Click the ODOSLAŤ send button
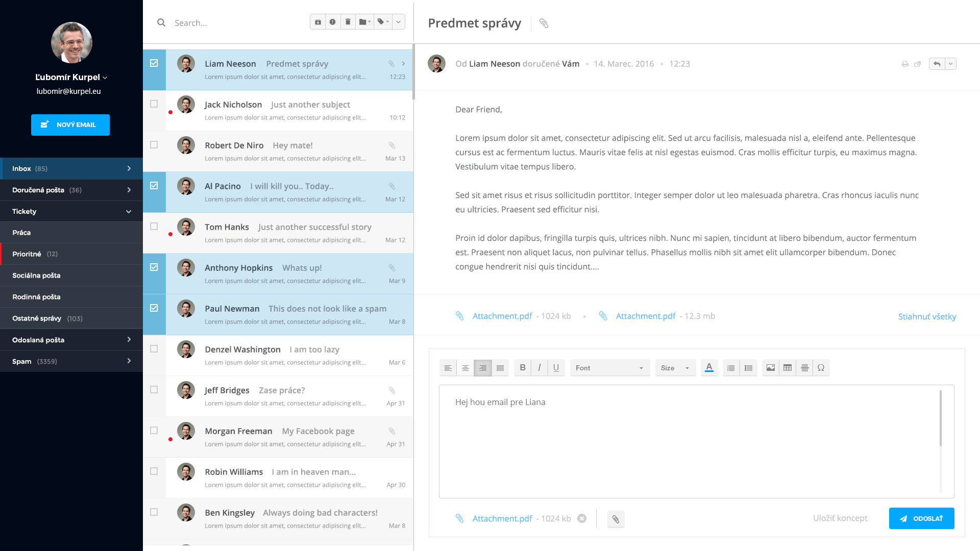This screenshot has width=980, height=551. [921, 518]
